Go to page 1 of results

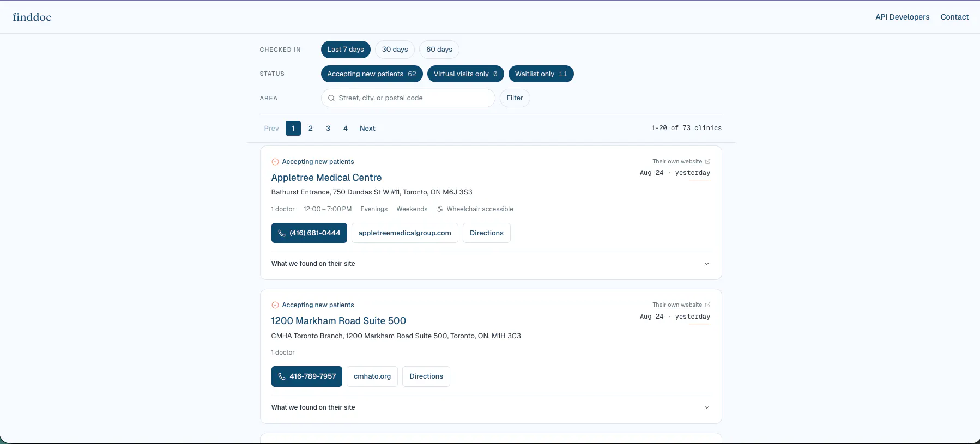coord(293,129)
